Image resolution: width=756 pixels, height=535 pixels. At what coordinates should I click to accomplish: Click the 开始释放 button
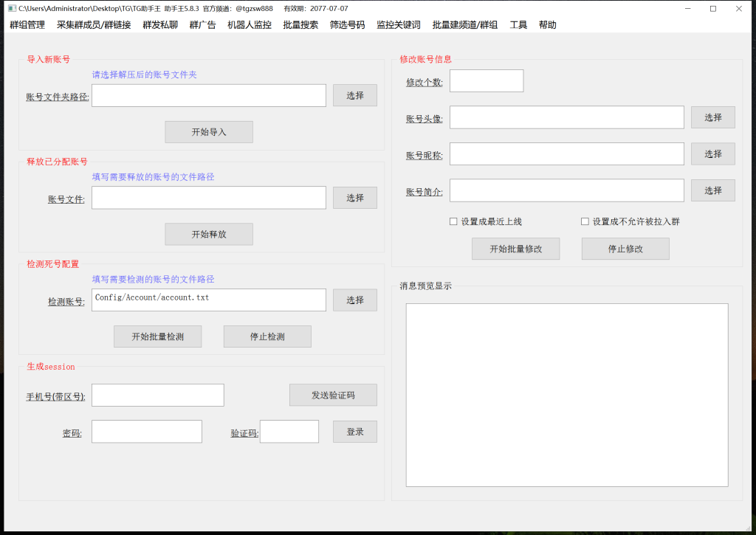209,234
